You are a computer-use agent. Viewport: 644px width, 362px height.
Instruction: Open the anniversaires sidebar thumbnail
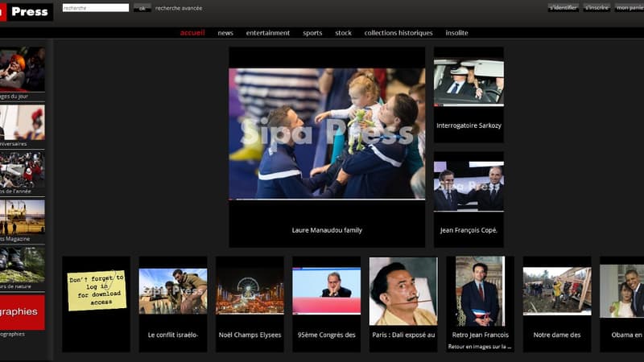pos(23,122)
